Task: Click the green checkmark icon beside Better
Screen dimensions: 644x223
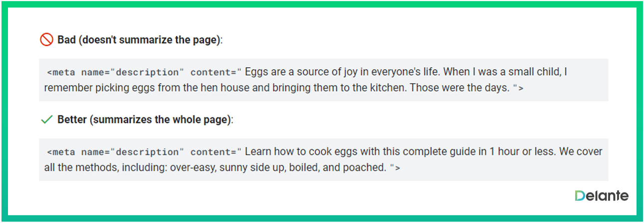Action: coord(47,119)
